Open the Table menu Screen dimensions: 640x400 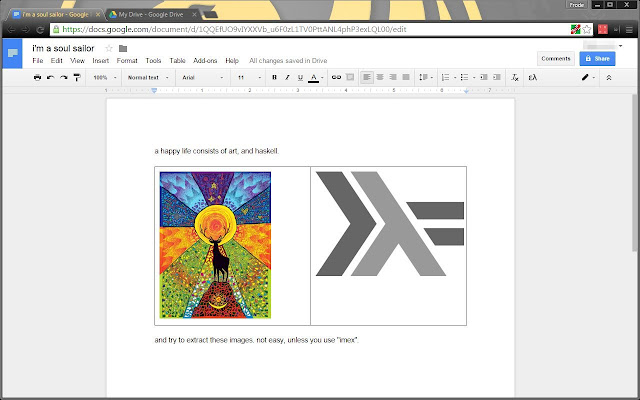(x=177, y=60)
